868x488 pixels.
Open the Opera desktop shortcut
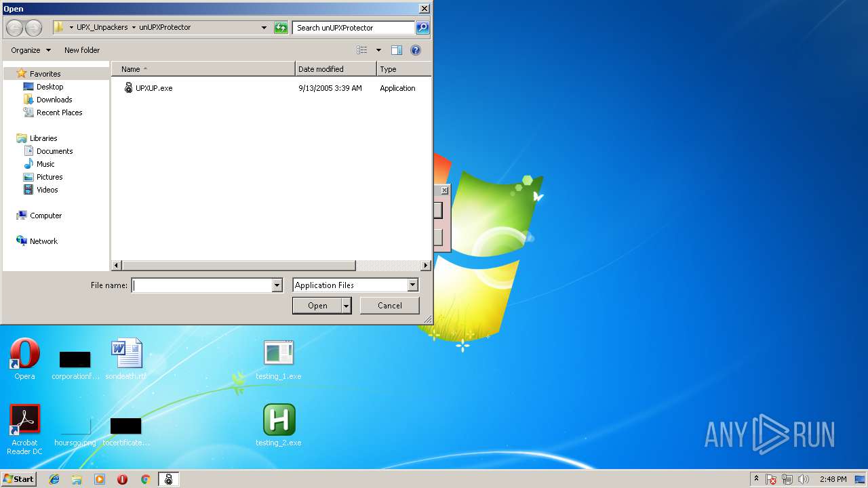24,359
